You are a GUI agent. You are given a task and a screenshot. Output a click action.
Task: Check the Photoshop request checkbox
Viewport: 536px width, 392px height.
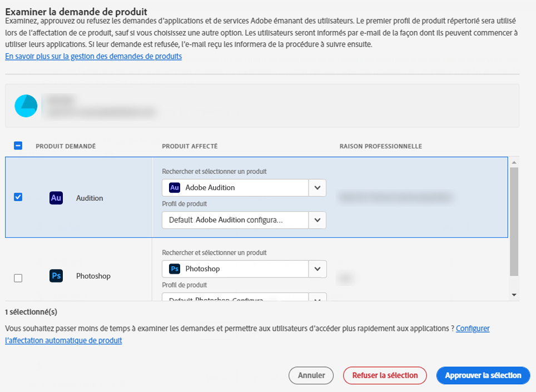click(x=17, y=277)
